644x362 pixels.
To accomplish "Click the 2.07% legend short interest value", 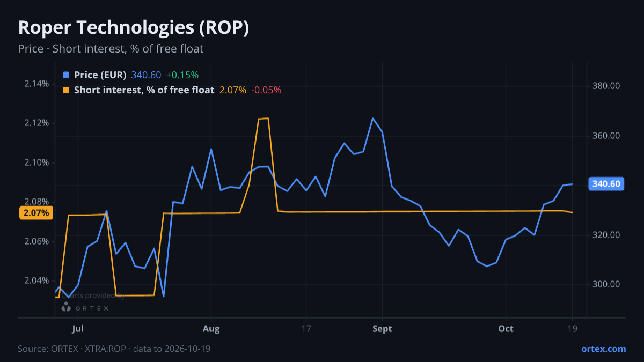I will point(233,90).
